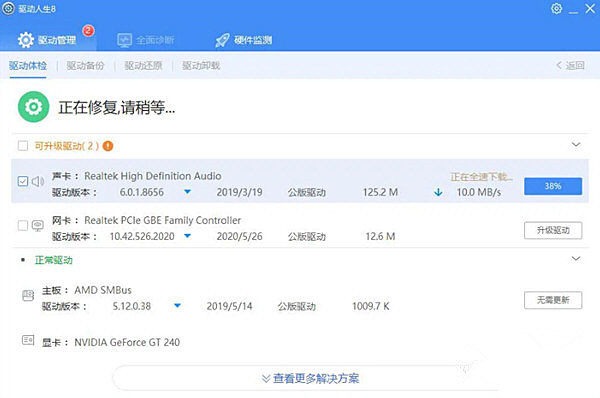This screenshot has height=398, width=600.
Task: Uncheck the Realtek High Definition Audio checkbox
Action: (x=23, y=181)
